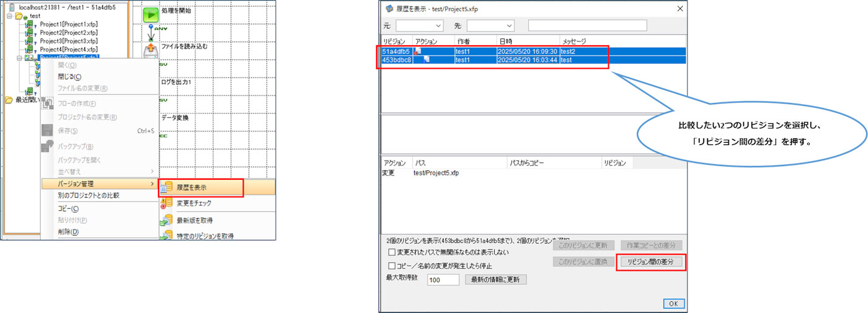Click the grayed バックアップ icon in context menu
Image resolution: width=868 pixels, height=313 pixels.
pyautogui.click(x=47, y=146)
